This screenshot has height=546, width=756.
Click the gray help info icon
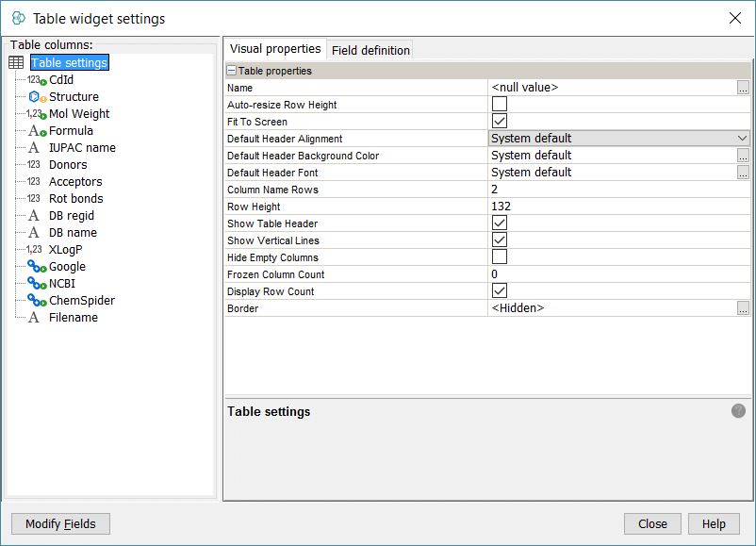click(738, 411)
